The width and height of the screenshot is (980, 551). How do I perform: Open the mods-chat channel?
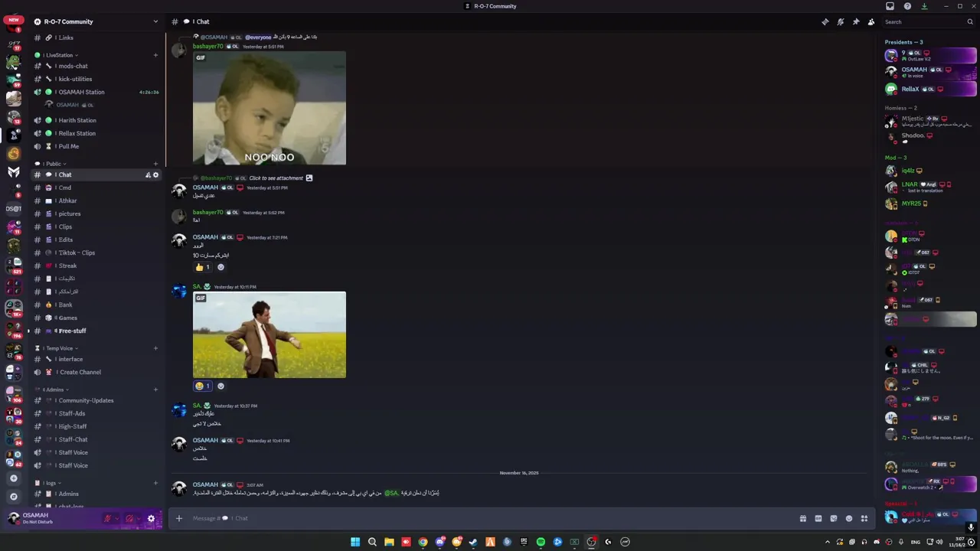pyautogui.click(x=96, y=66)
